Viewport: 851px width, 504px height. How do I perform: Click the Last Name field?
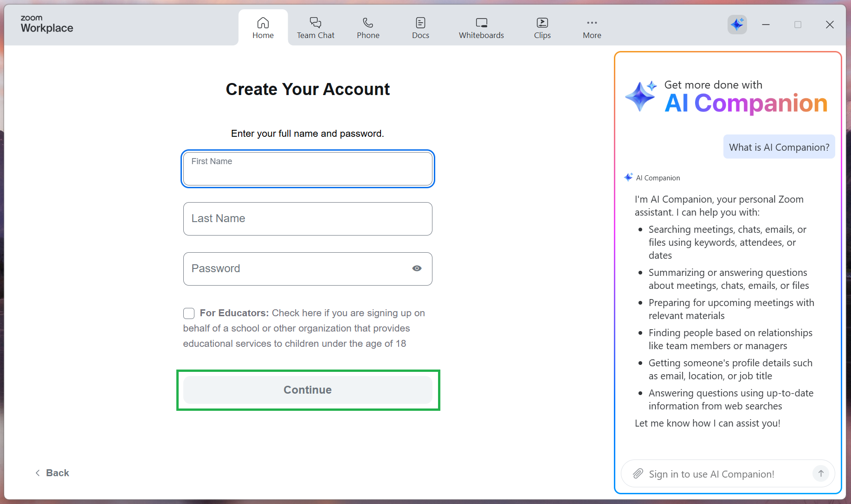pos(308,219)
